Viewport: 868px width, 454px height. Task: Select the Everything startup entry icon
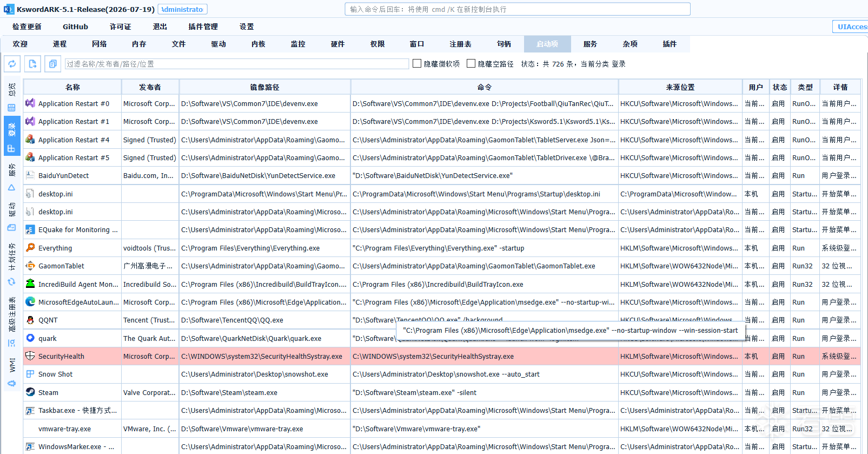point(30,248)
